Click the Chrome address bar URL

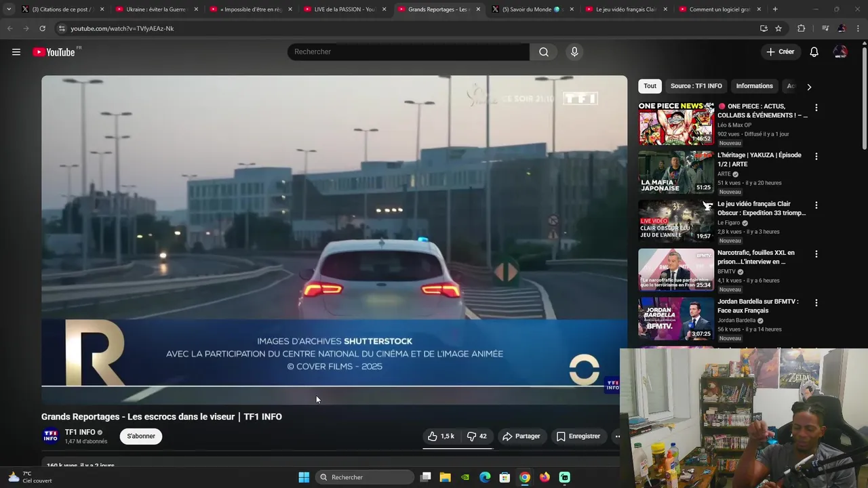pyautogui.click(x=122, y=28)
